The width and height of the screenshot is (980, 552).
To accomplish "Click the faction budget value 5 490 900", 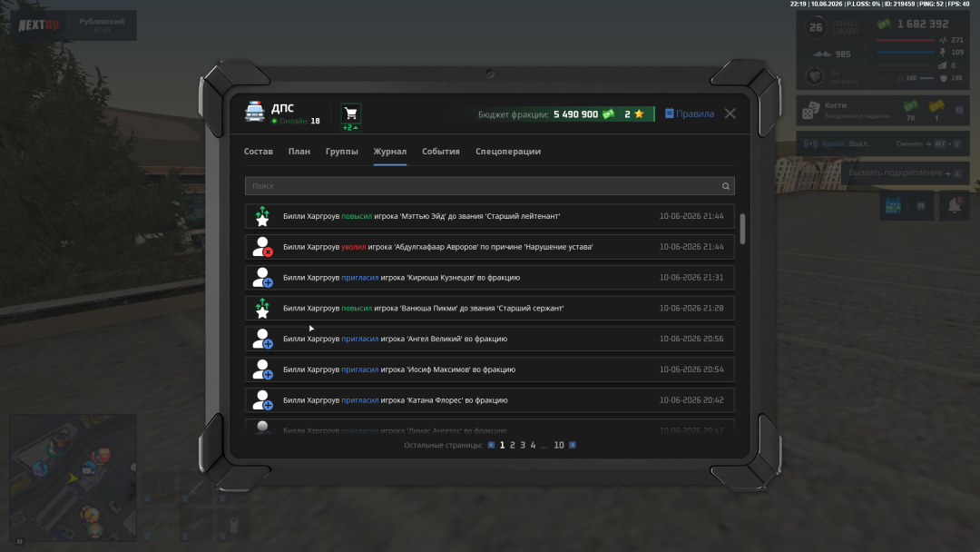I will click(x=575, y=114).
